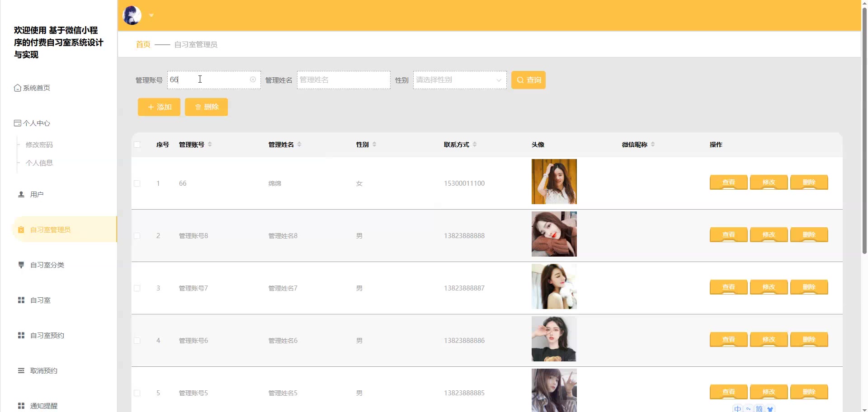Screen dimensions: 868x412
Task: Go to 修改密码 in the sidebar
Action: (x=39, y=145)
